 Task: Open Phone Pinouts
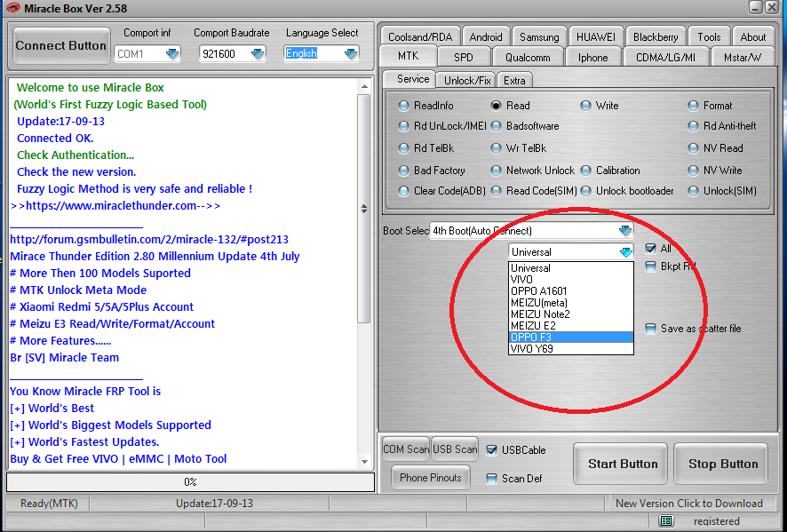pos(430,478)
